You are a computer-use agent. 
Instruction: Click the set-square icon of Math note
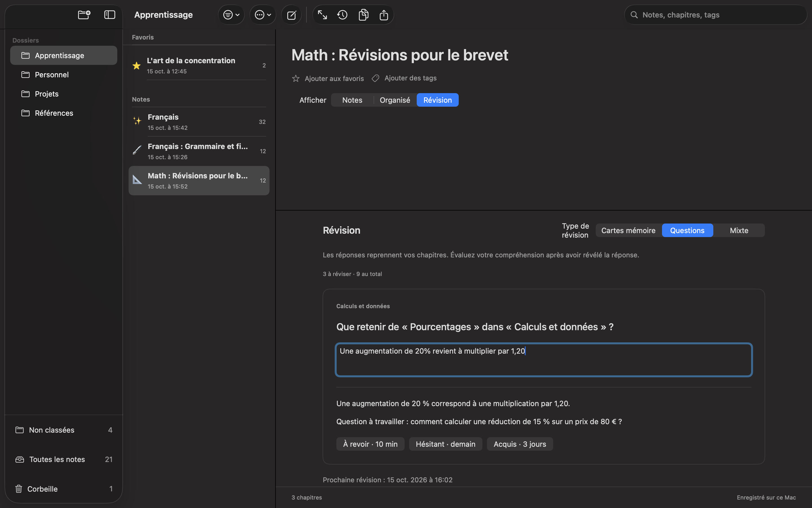tap(137, 180)
